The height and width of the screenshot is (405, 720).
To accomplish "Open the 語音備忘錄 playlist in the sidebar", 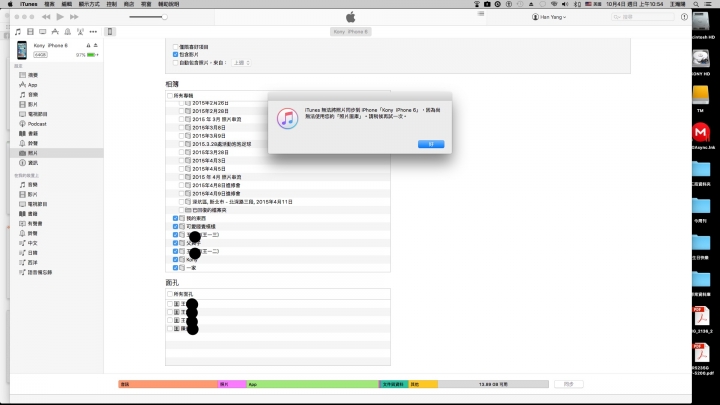I will pos(40,272).
